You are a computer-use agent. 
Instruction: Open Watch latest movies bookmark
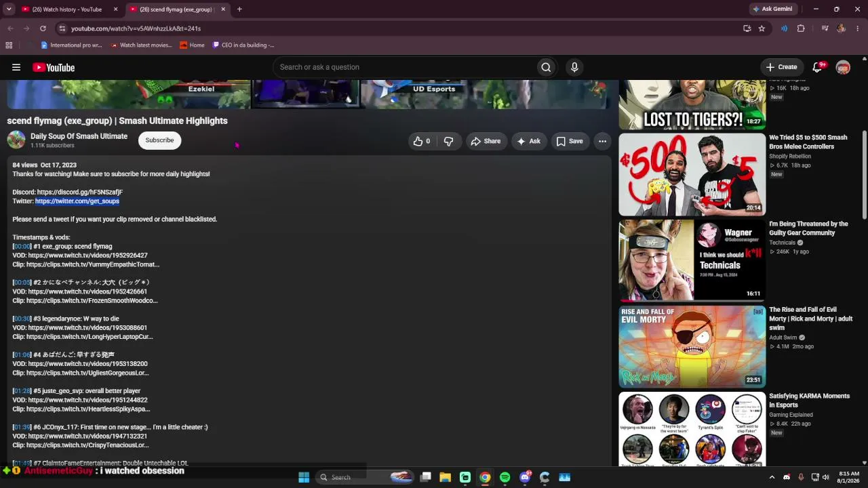(141, 45)
